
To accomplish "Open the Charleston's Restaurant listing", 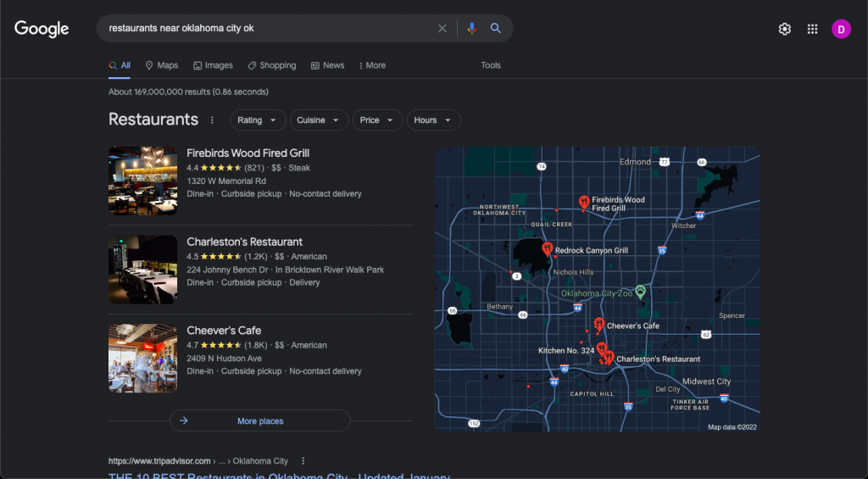I will point(244,242).
